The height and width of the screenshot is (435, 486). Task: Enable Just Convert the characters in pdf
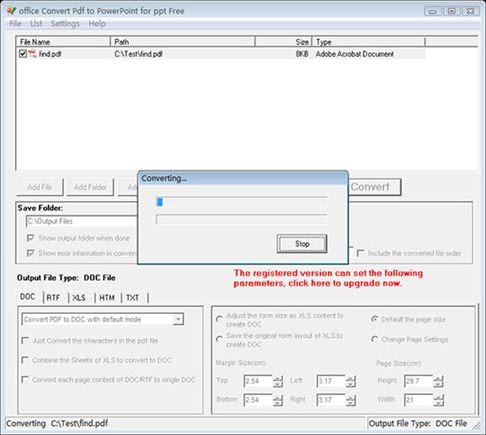click(25, 340)
